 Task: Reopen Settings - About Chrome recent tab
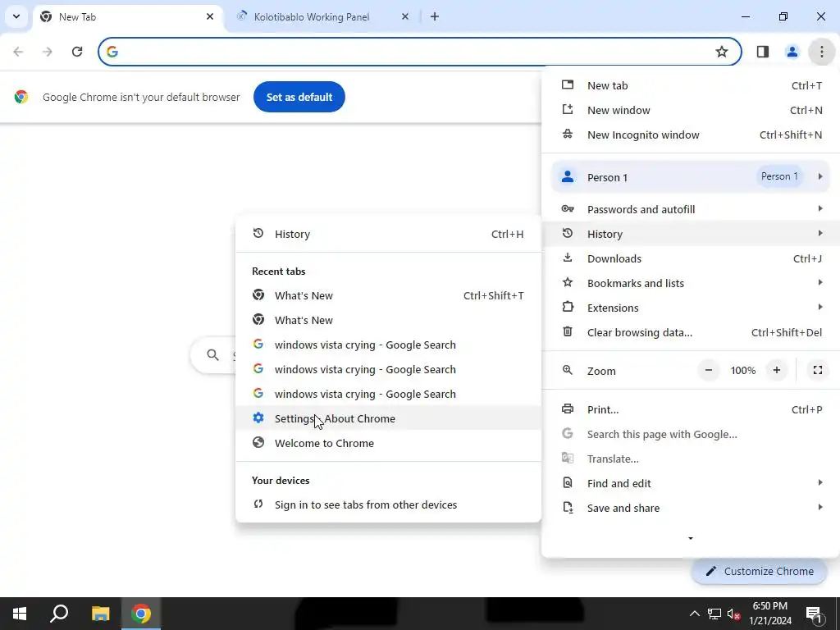(388, 419)
